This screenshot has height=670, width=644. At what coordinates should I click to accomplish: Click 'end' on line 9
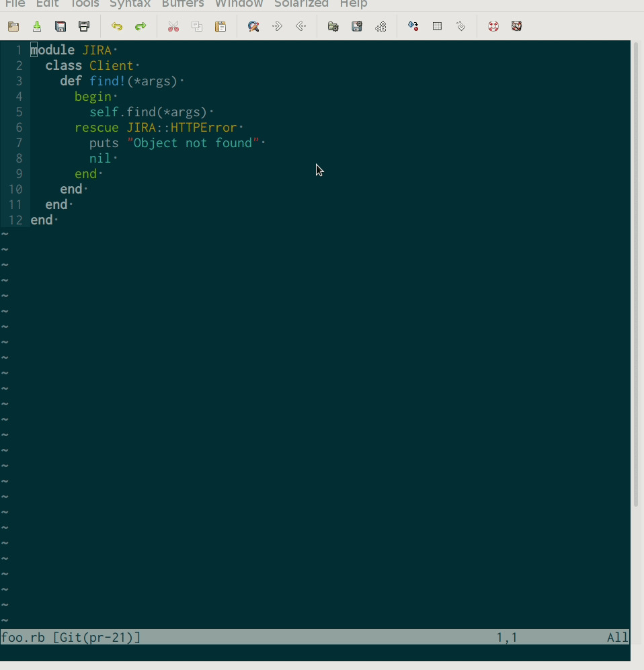pos(85,173)
